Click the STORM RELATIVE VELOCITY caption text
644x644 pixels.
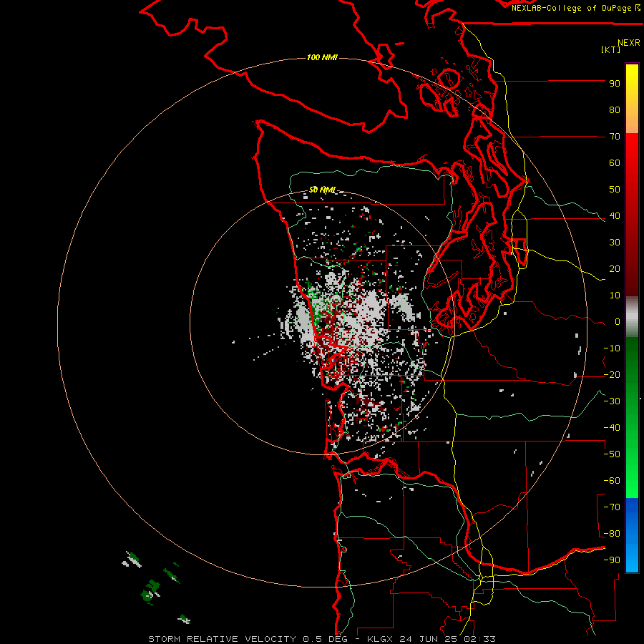click(223, 639)
